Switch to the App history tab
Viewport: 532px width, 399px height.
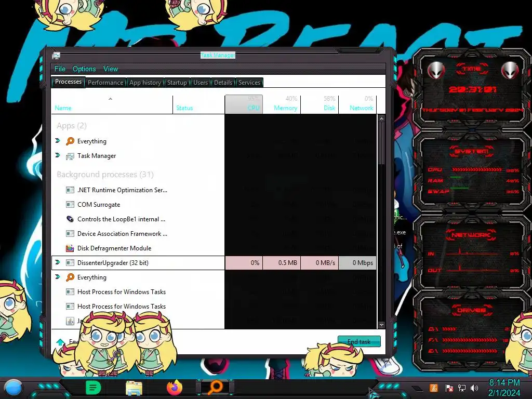145,83
